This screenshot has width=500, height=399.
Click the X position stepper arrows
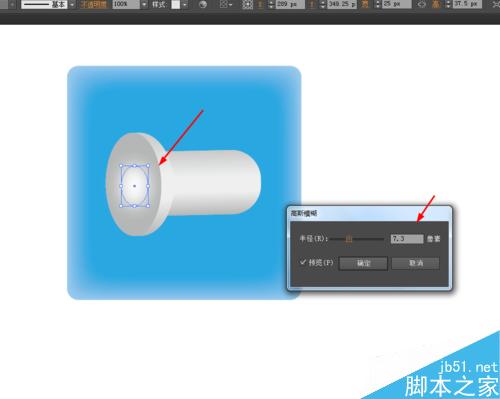pos(272,4)
